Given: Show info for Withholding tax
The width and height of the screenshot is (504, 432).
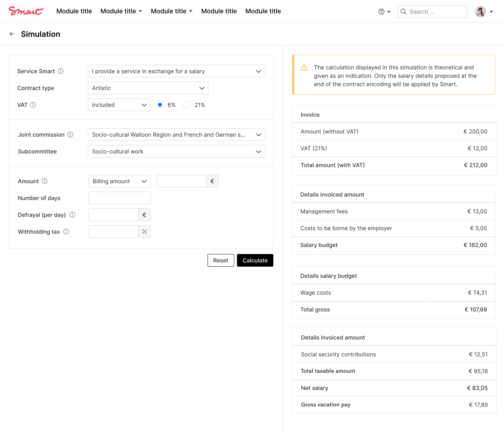Looking at the screenshot, I should 66,232.
